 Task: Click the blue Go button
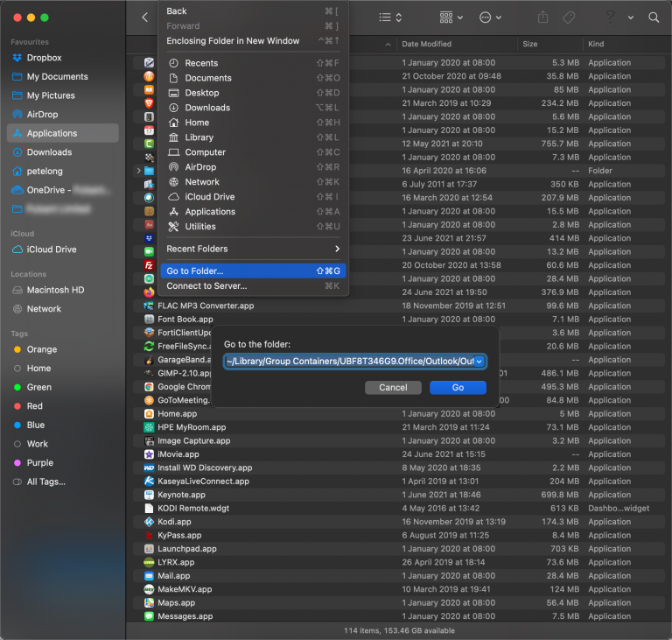click(x=458, y=387)
